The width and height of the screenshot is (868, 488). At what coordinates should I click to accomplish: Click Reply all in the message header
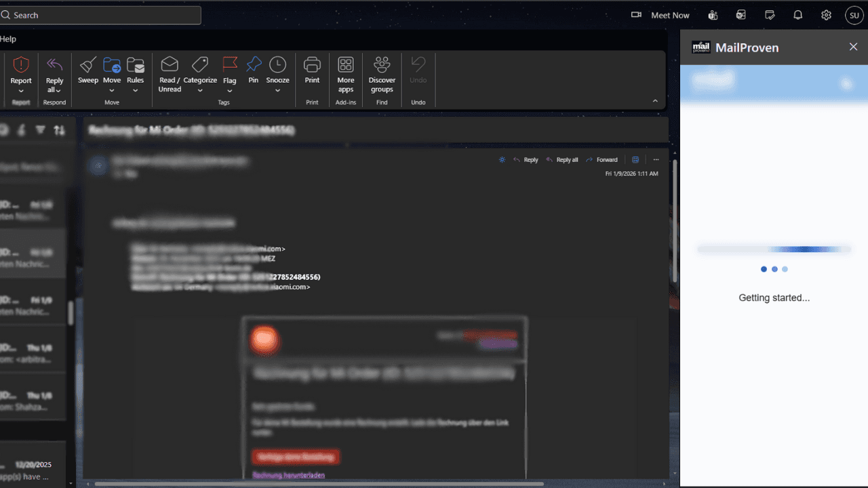point(562,160)
